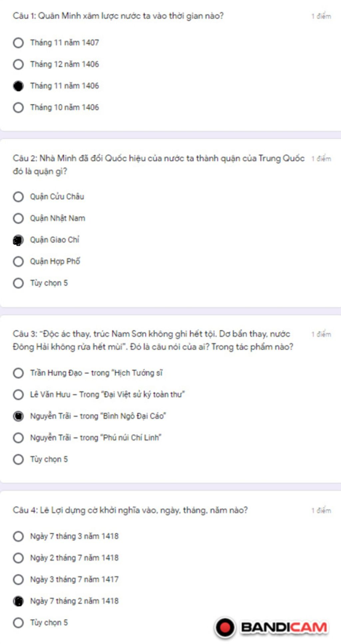Viewport: 341px width, 644px height.
Task: Choose Quận Cửu Châu answer
Action: point(18,197)
